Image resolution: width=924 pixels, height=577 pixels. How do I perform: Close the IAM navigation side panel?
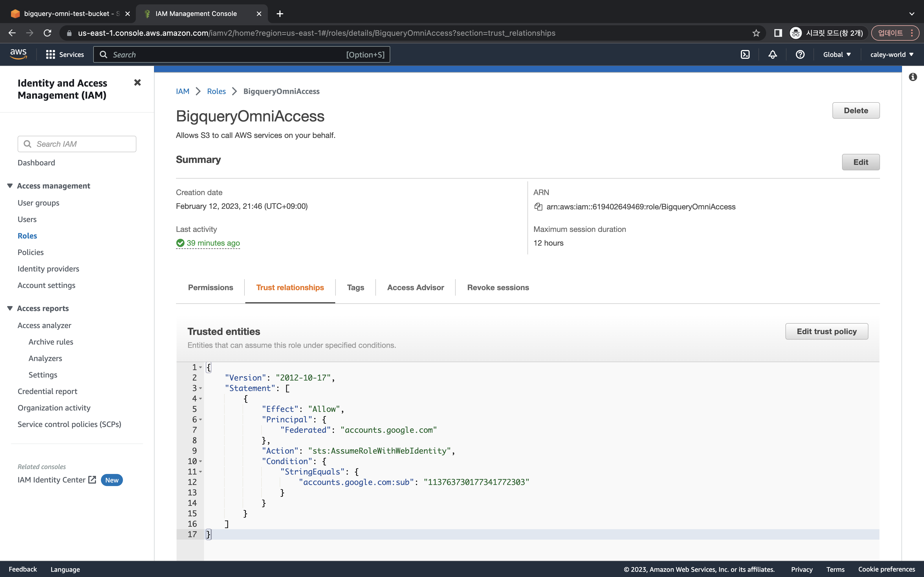click(x=137, y=83)
